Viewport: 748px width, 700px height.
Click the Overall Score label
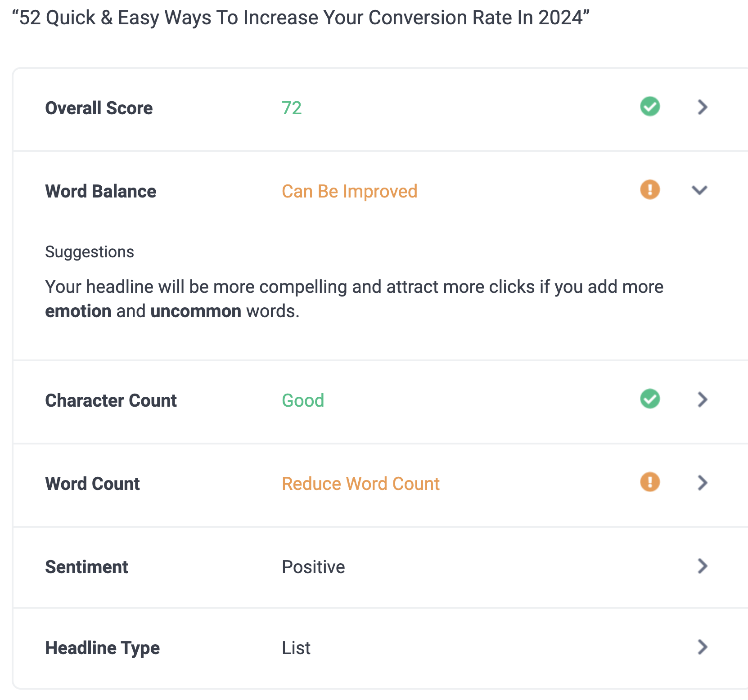[99, 108]
